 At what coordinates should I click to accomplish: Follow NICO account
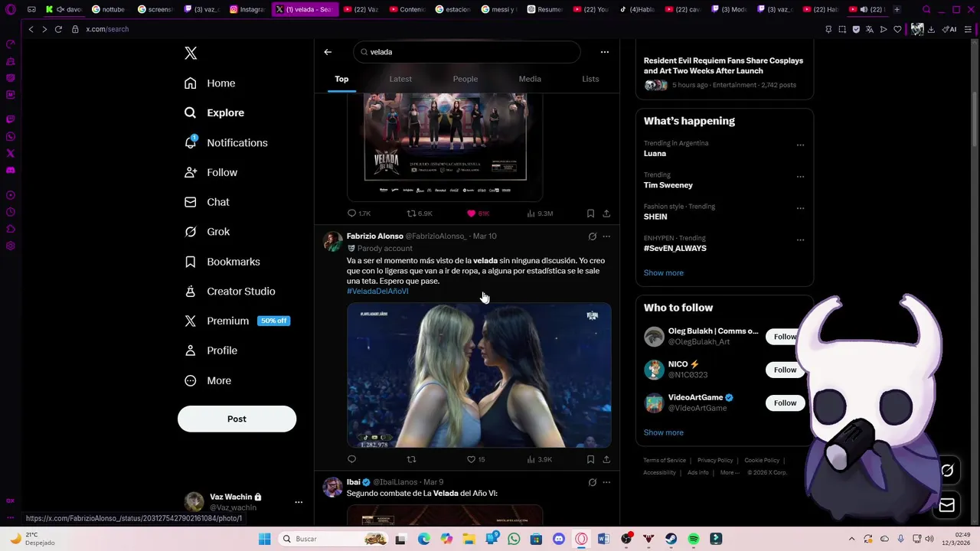(785, 370)
